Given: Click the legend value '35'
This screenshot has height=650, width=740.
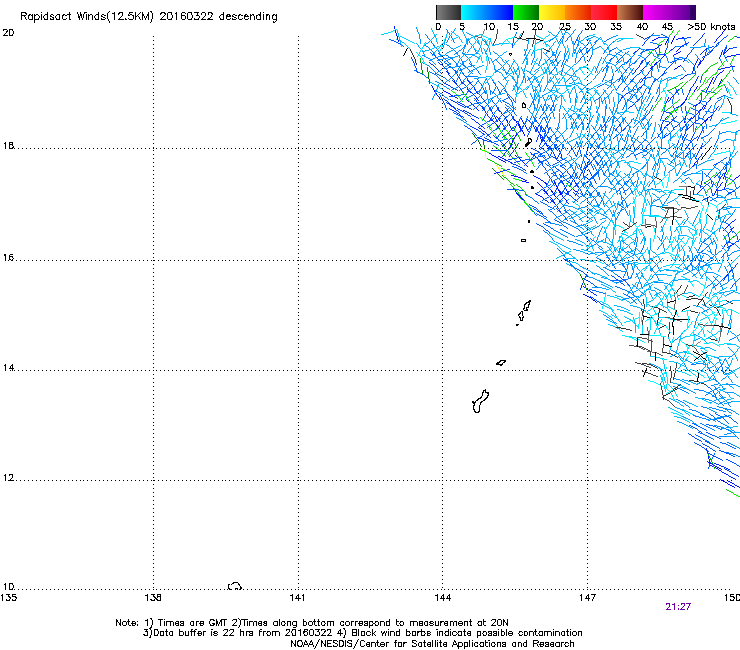Looking at the screenshot, I should [x=616, y=27].
